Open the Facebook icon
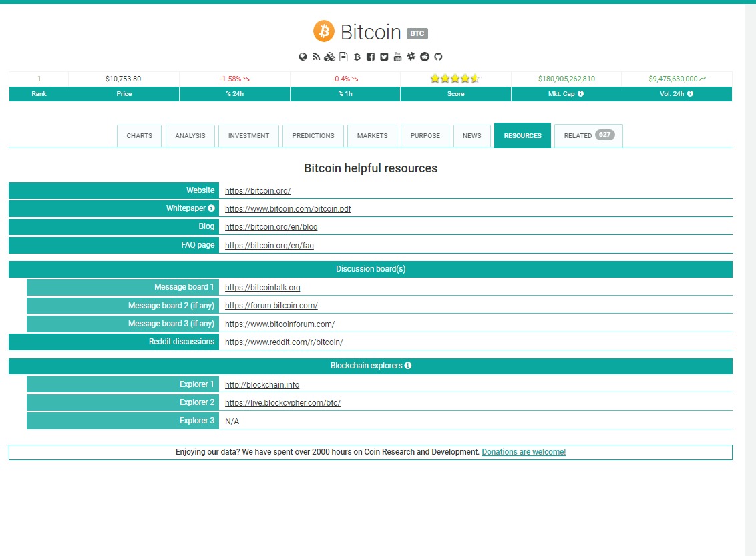 (x=370, y=57)
